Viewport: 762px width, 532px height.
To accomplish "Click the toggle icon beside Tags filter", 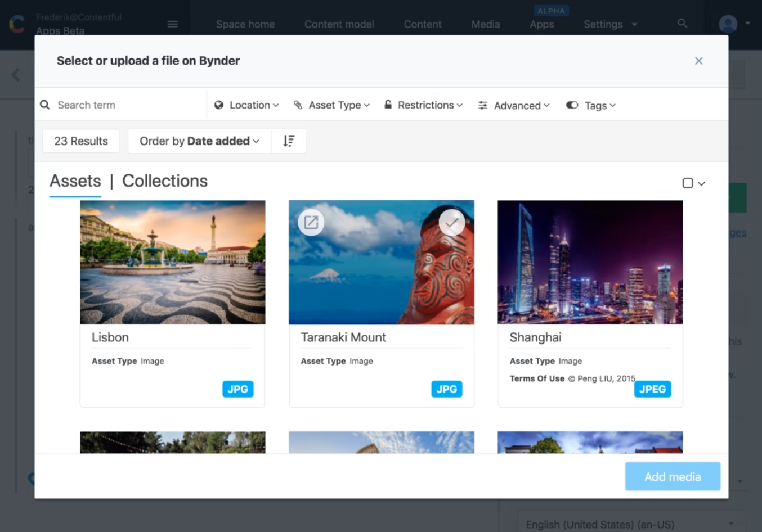I will point(572,105).
